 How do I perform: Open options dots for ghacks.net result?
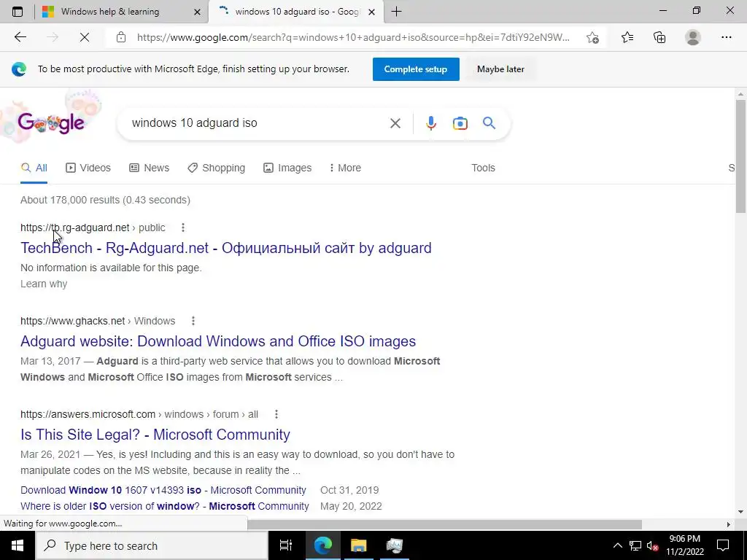[193, 321]
